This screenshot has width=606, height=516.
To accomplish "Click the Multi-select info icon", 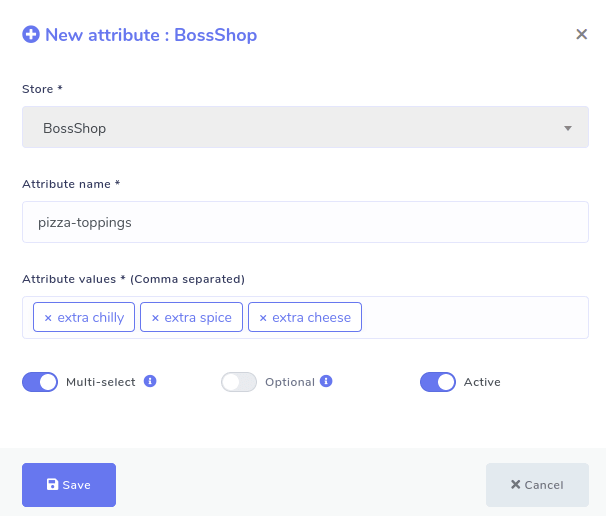I will [150, 381].
